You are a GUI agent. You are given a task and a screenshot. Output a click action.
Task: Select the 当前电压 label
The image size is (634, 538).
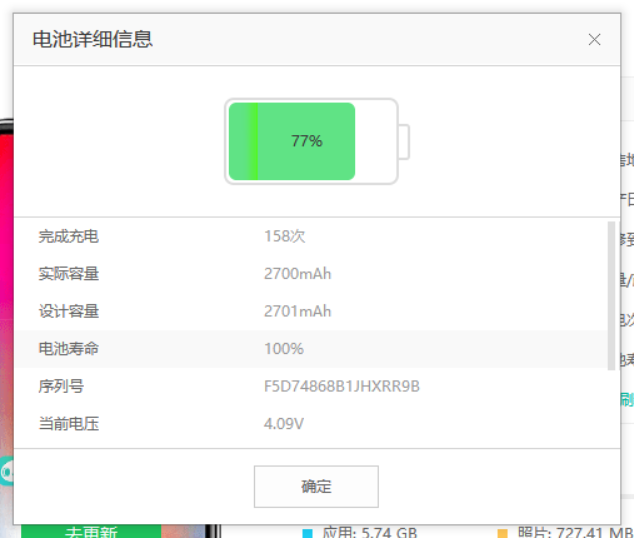(x=68, y=424)
